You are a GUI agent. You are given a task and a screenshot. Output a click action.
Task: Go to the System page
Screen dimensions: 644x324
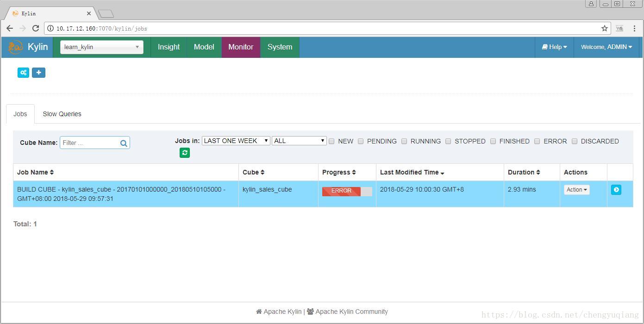tap(280, 47)
